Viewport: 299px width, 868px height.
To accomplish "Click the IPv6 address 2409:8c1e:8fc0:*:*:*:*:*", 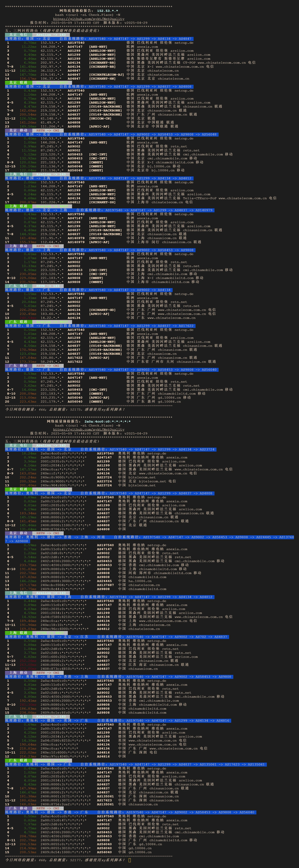I will [x=65, y=713].
